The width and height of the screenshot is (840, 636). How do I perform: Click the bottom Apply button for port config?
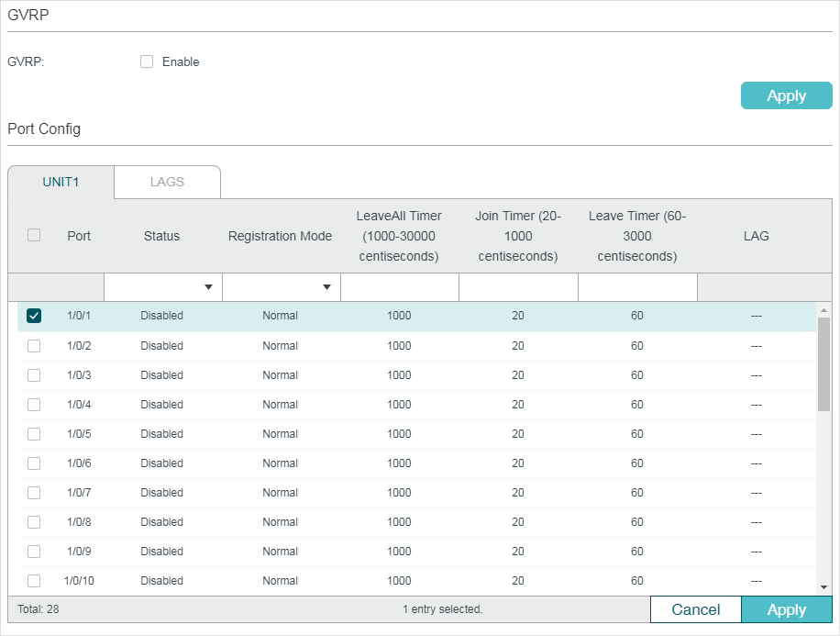pyautogui.click(x=787, y=609)
